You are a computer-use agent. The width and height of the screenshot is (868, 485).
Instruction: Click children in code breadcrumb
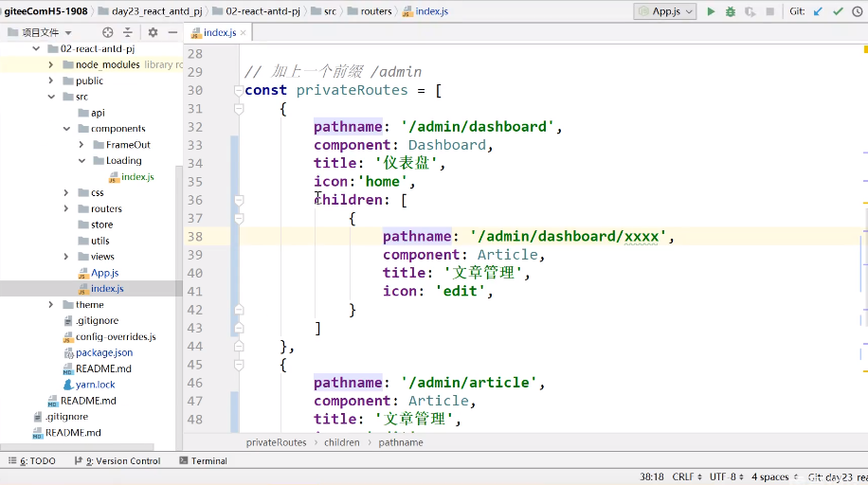341,442
